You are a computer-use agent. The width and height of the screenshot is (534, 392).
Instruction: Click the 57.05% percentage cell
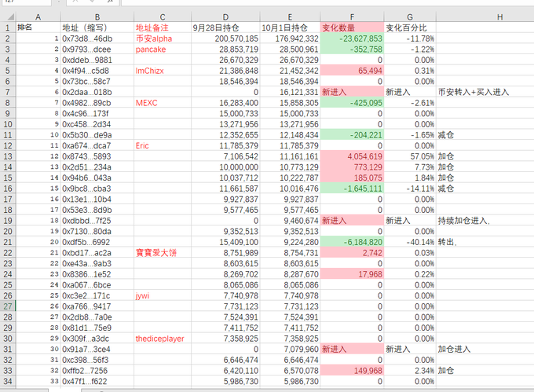point(410,156)
